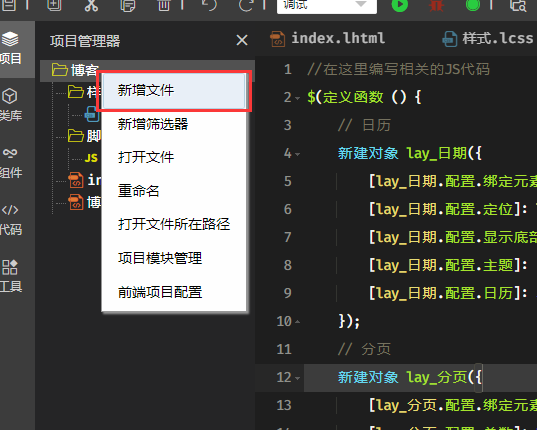Open the 类库 sidebar panel

[x=10, y=105]
